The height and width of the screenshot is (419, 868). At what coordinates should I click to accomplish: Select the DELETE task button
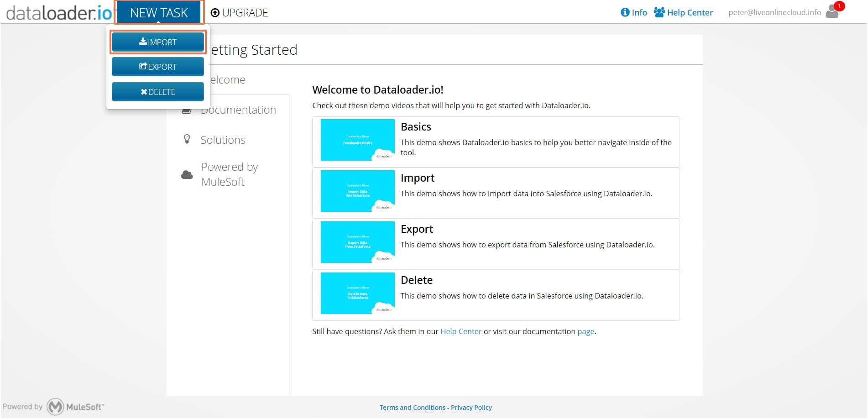(158, 92)
